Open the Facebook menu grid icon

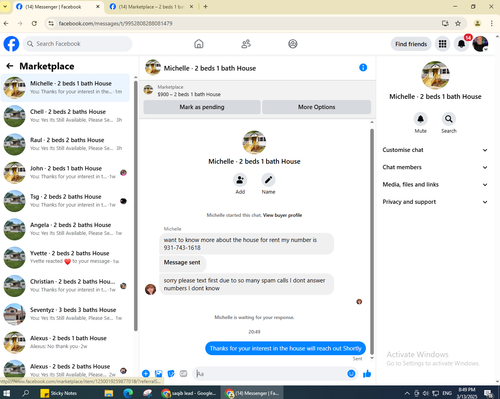coord(442,44)
